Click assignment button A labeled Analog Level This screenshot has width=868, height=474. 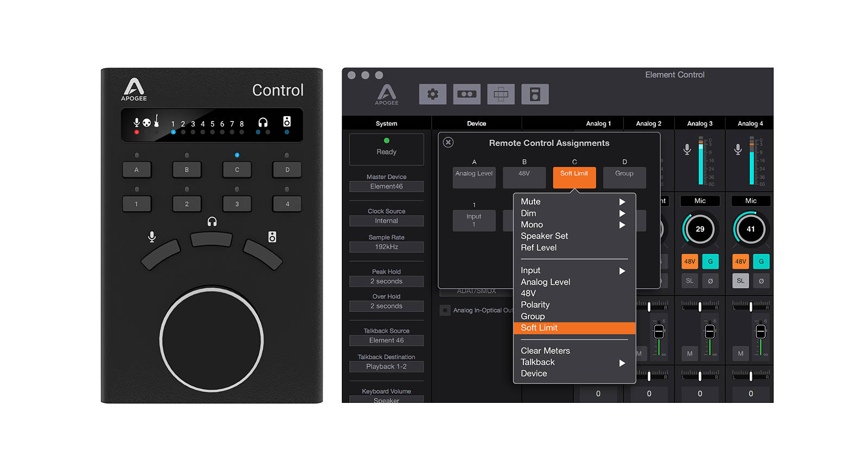[474, 178]
